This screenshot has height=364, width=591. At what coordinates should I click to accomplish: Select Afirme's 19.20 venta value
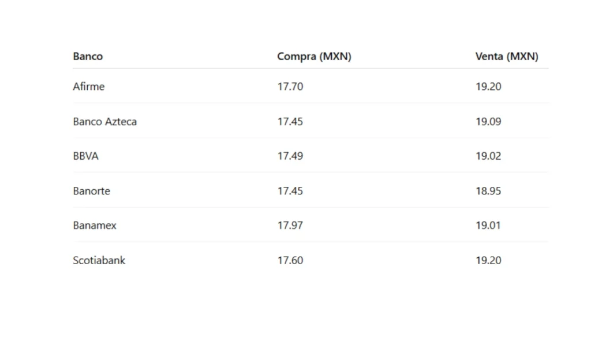click(488, 87)
